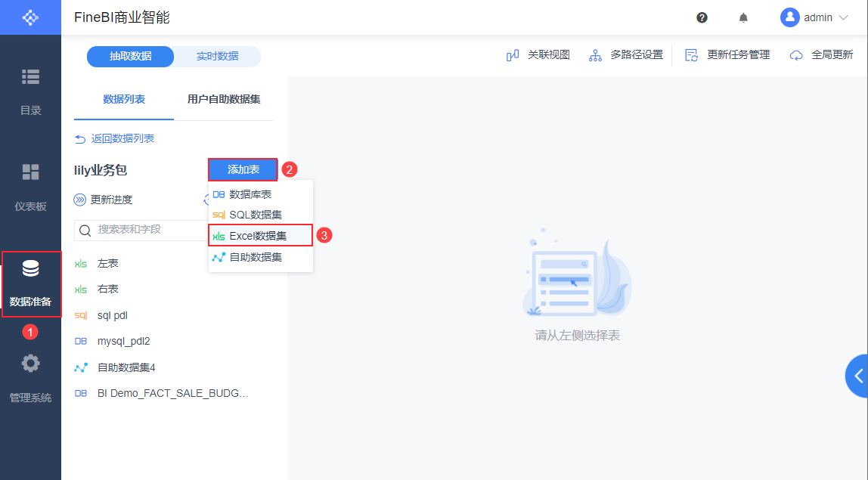The width and height of the screenshot is (868, 480).
Task: Check 更新进度 status
Action: click(x=110, y=200)
